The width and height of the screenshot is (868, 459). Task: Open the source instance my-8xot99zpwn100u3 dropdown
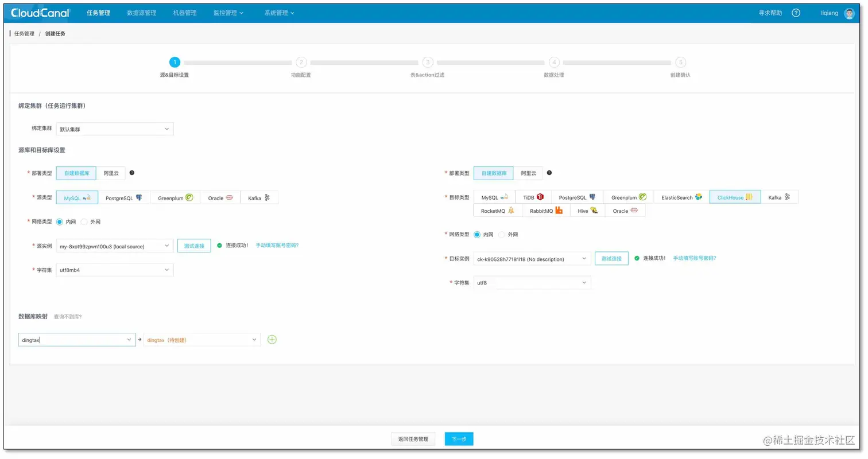pyautogui.click(x=115, y=246)
